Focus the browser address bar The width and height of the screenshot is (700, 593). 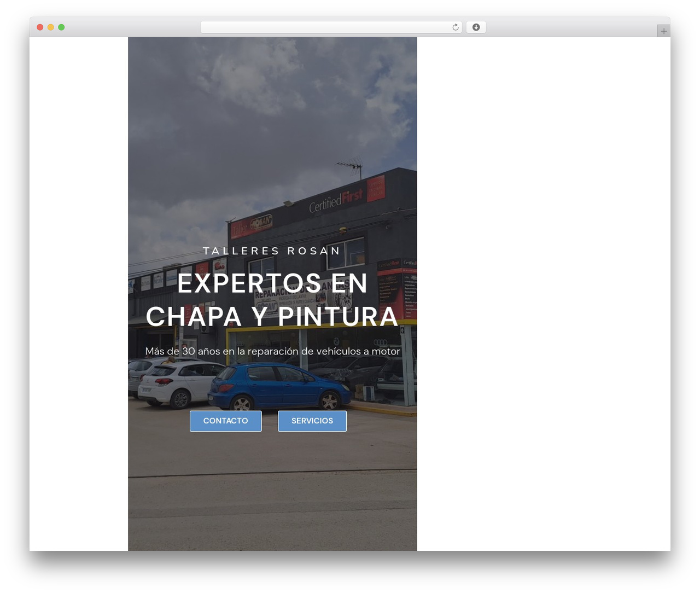coord(331,27)
